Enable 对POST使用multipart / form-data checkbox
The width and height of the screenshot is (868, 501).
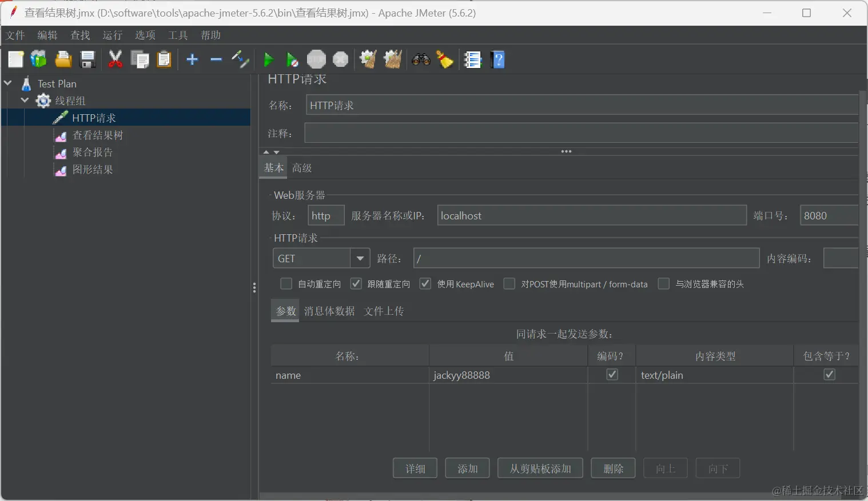point(509,284)
